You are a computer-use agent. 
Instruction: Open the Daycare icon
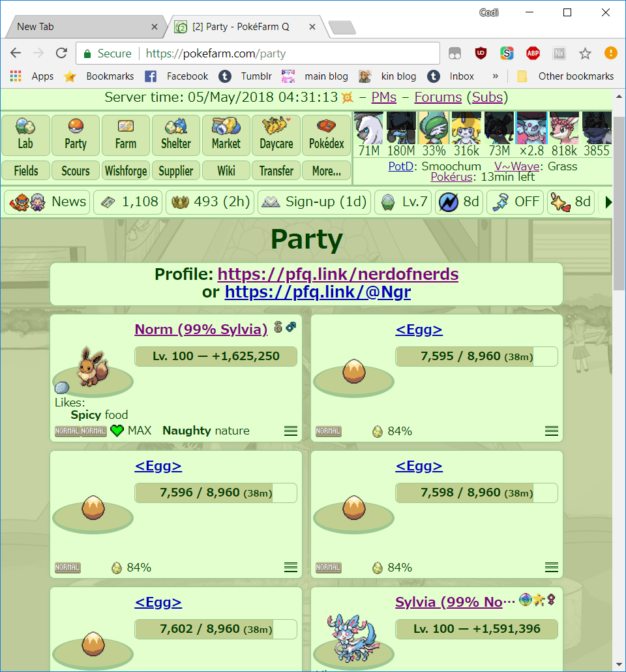pos(276,135)
